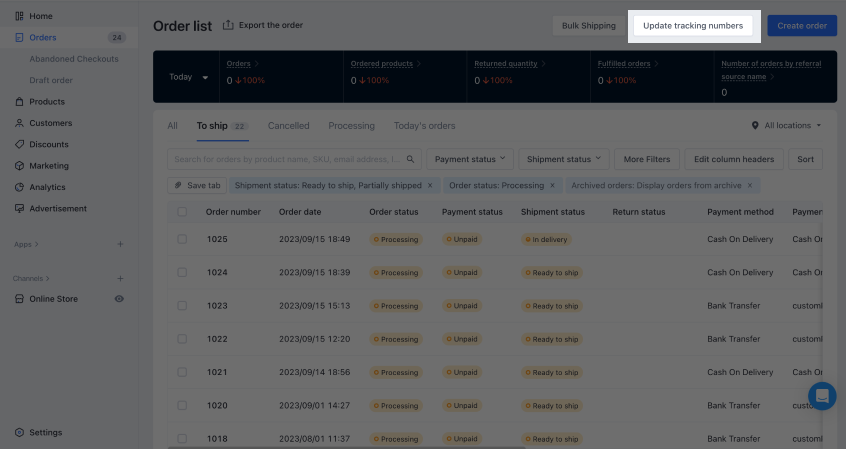Click the horizontal scrollbar under the table
Image resolution: width=846 pixels, height=449 pixels.
(346, 447)
